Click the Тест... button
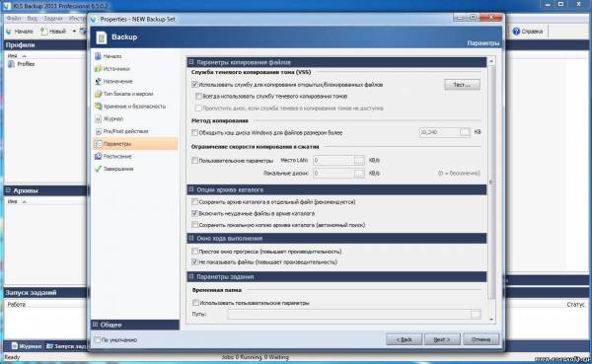Viewport: 592px width, 364px height. coord(462,85)
